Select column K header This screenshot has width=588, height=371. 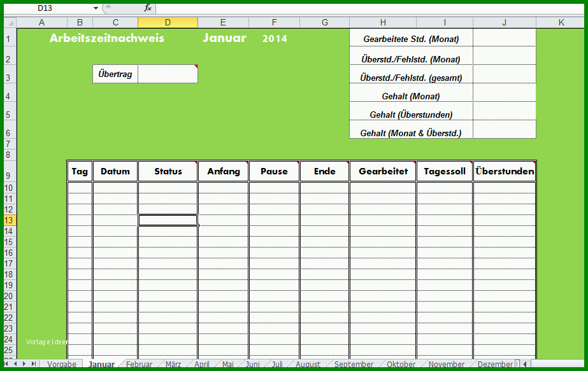point(561,22)
